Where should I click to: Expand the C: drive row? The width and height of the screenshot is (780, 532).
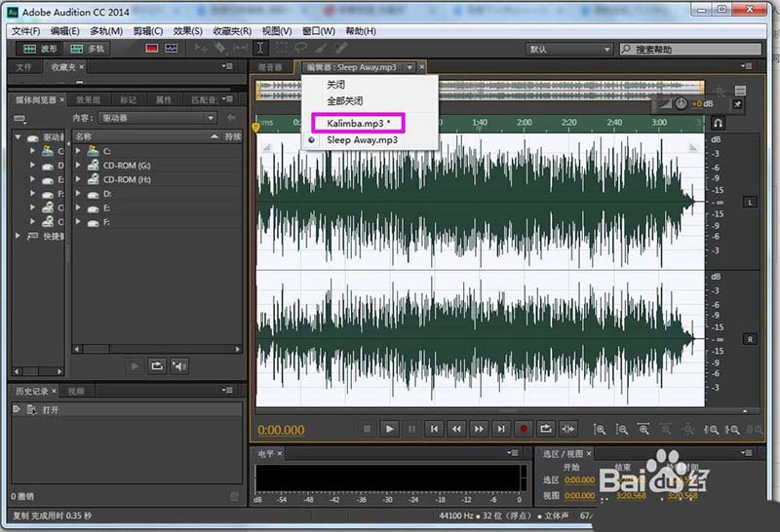pyautogui.click(x=78, y=151)
